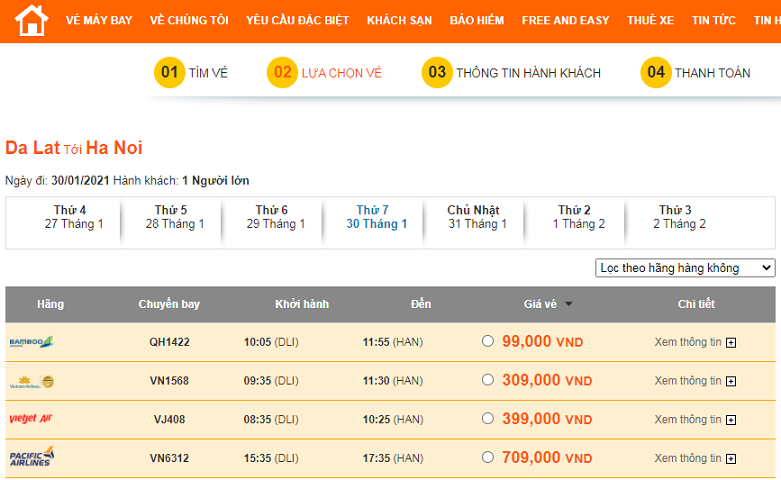Select the 709,000 VND fare radio button
This screenshot has width=781, height=480.
point(488,457)
